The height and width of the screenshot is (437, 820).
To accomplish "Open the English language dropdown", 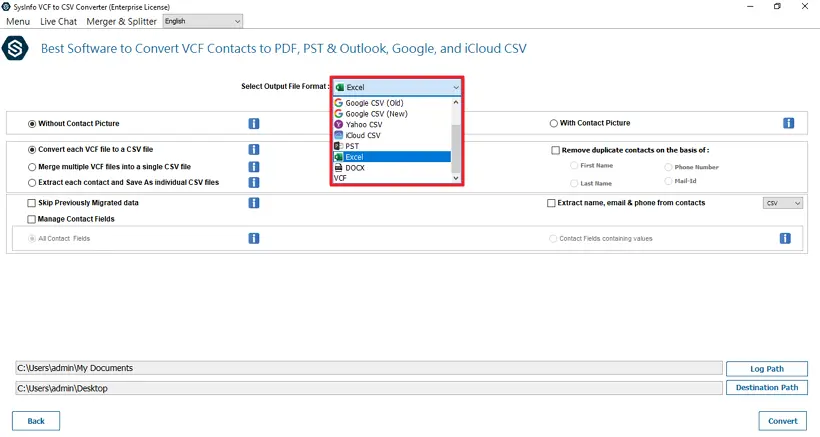I will click(203, 21).
